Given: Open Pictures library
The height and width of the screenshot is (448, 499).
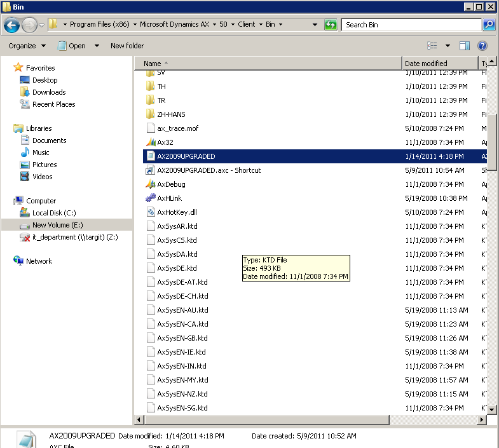Looking at the screenshot, I should 44,165.
